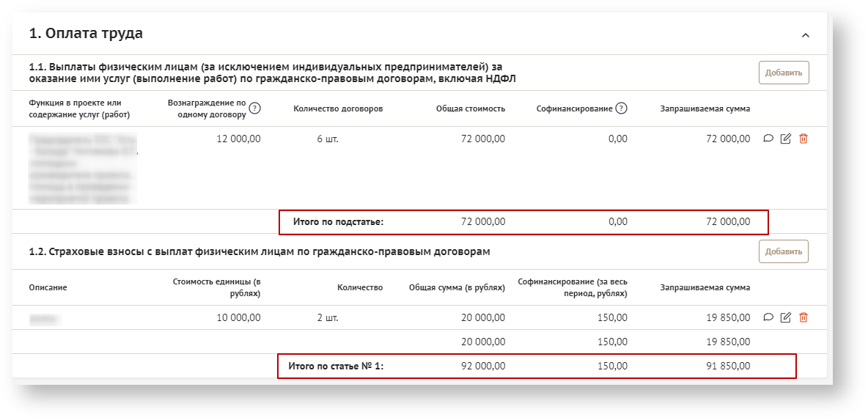Show help for Вознаграждение по одному договору

tap(255, 108)
